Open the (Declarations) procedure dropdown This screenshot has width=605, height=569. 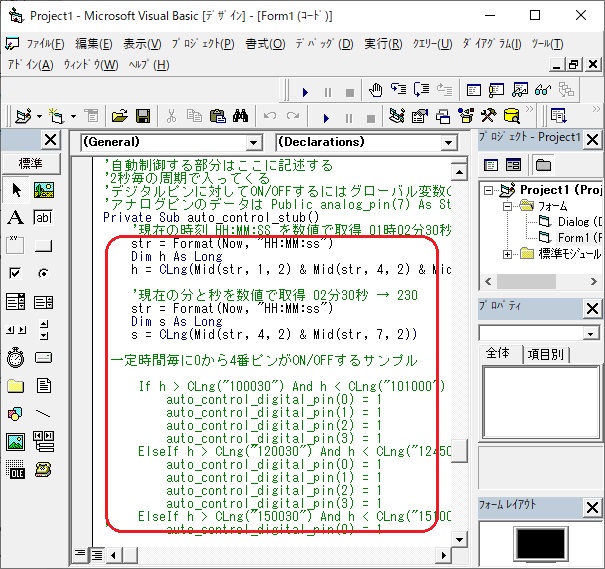[448, 143]
